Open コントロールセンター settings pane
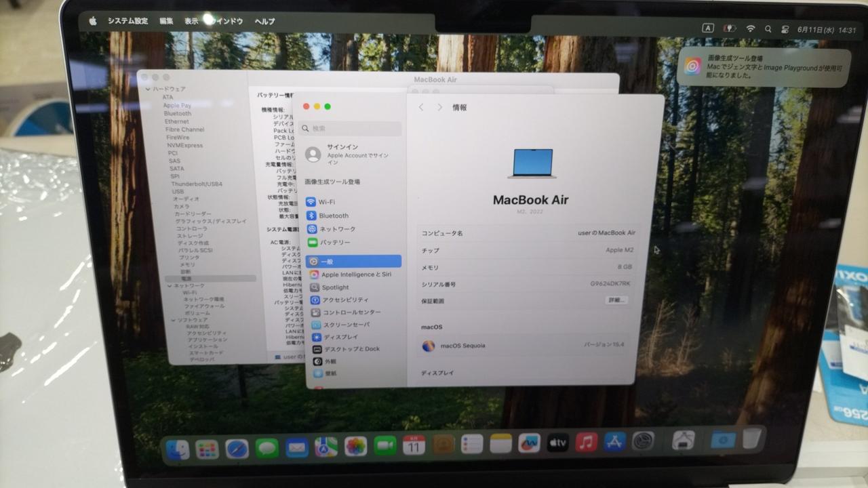868x488 pixels. [x=351, y=312]
